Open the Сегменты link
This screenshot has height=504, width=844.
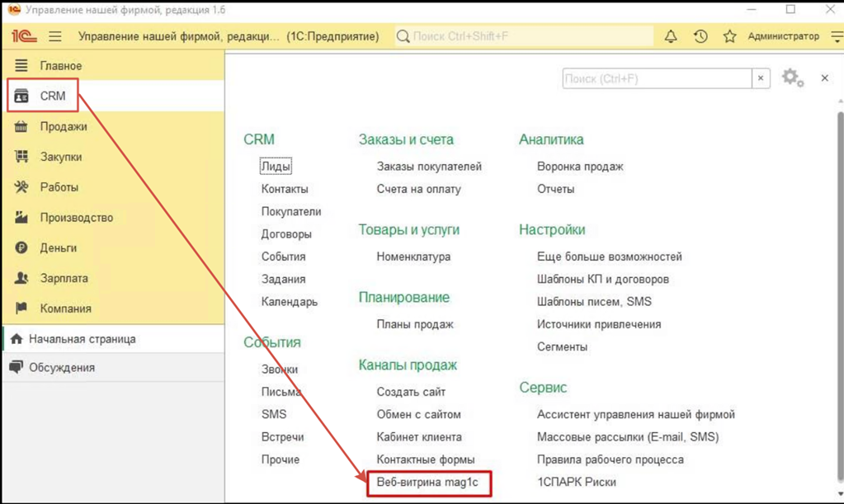pyautogui.click(x=562, y=347)
